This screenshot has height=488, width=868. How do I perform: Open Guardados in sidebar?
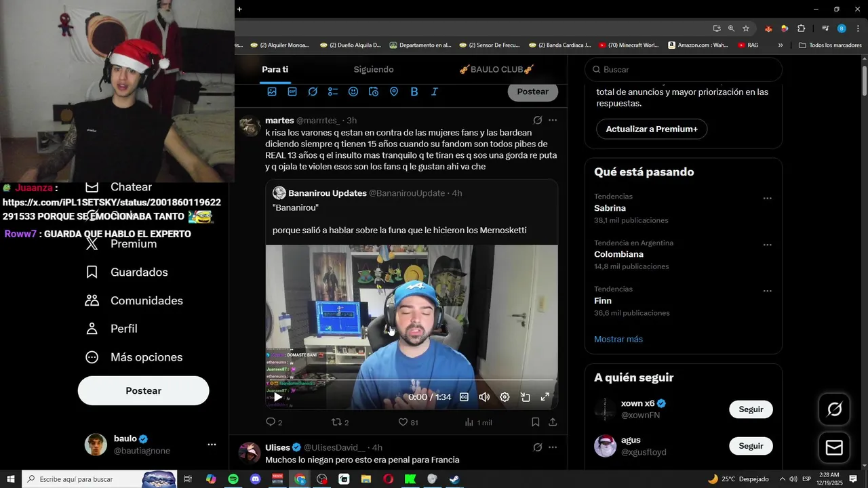point(127,272)
